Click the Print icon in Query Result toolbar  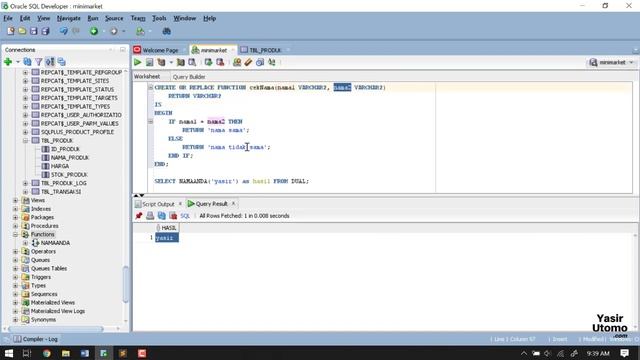click(150, 216)
